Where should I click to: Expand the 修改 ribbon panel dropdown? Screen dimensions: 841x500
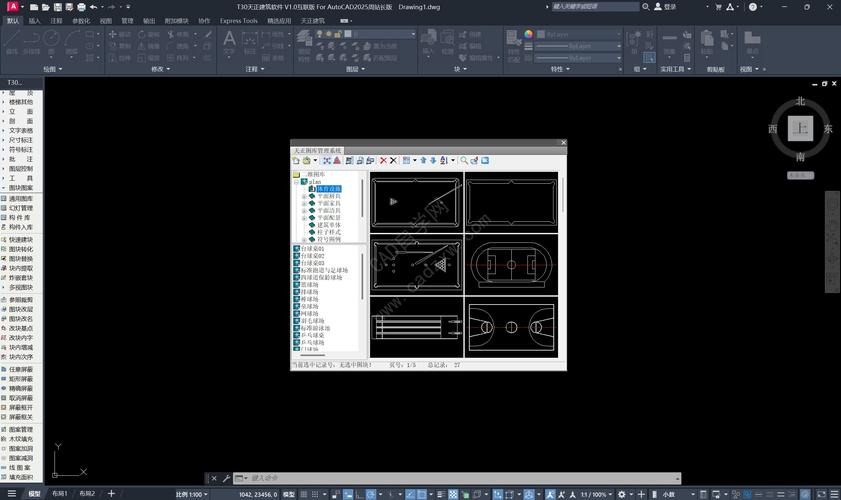pos(160,69)
